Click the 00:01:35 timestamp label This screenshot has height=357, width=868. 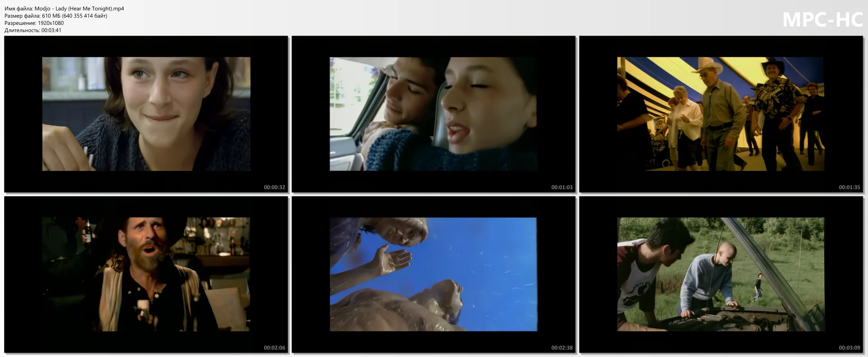click(849, 187)
